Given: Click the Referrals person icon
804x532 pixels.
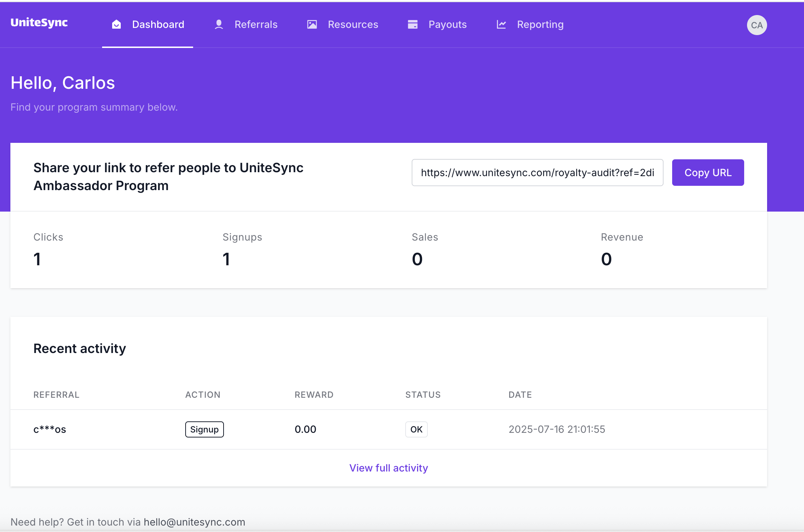Looking at the screenshot, I should point(219,24).
